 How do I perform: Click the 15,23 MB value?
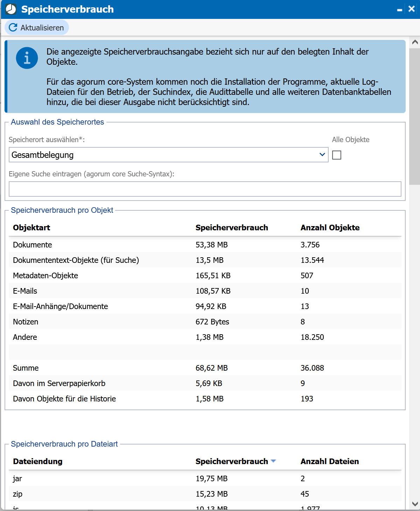(x=211, y=494)
